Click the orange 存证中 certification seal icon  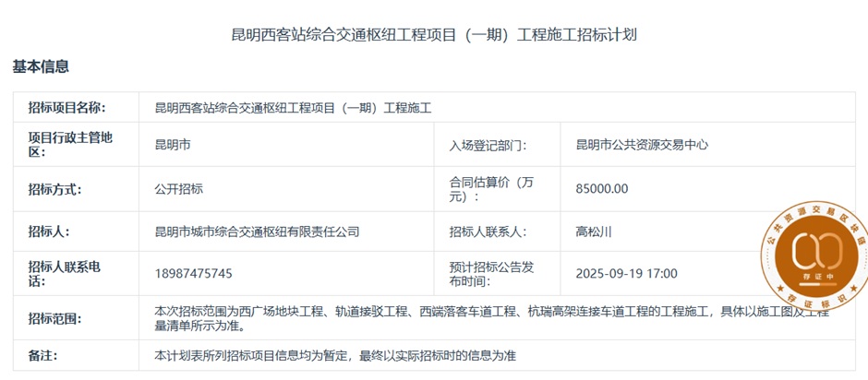click(x=818, y=249)
